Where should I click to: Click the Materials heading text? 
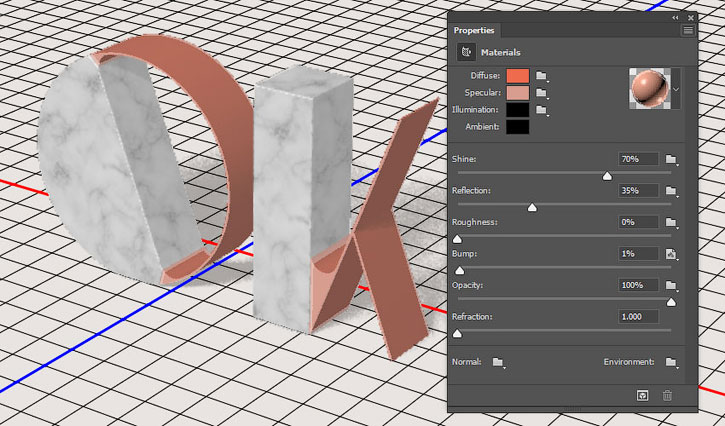[501, 53]
